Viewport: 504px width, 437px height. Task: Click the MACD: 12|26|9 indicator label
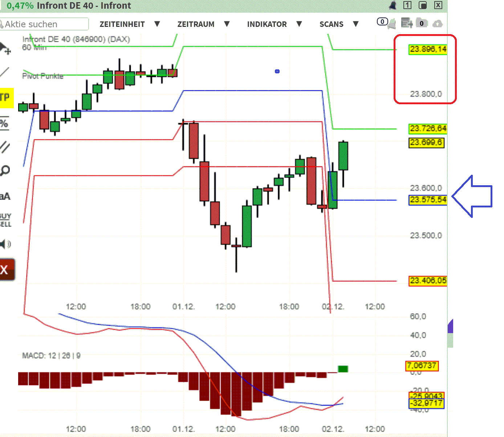pos(51,356)
